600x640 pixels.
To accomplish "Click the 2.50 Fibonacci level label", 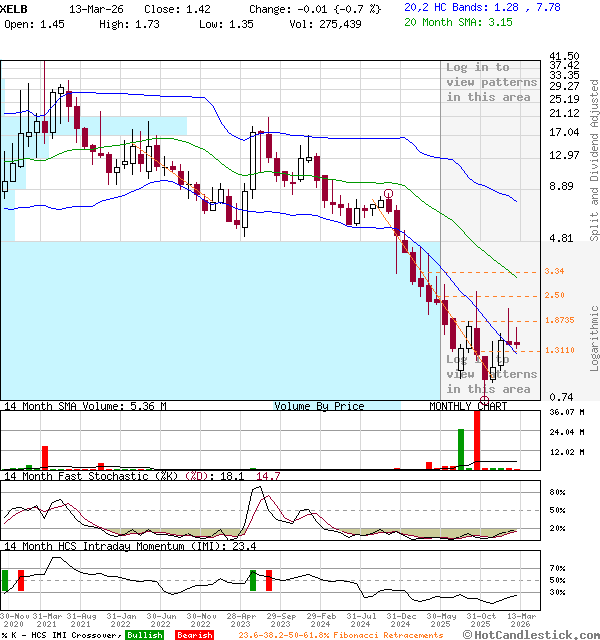I will 554,296.
